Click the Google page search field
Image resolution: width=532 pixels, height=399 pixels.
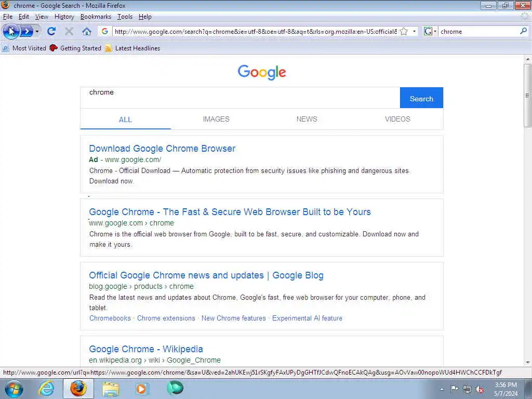pos(240,98)
